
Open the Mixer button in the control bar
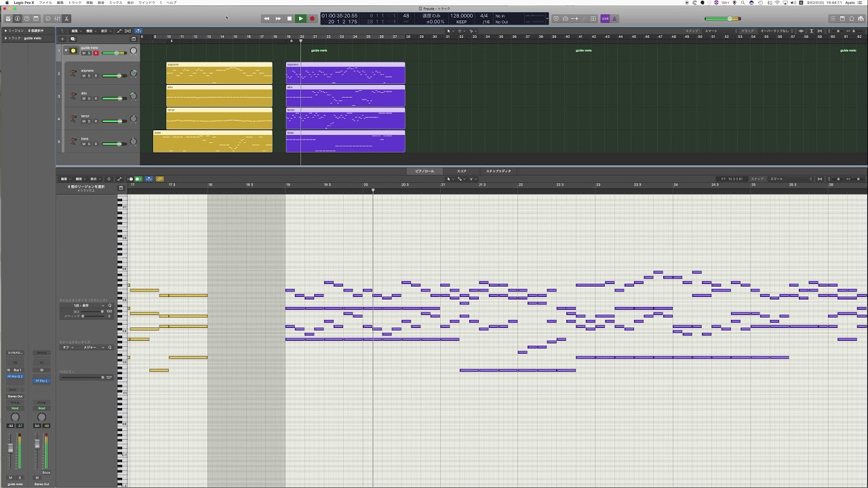point(57,18)
